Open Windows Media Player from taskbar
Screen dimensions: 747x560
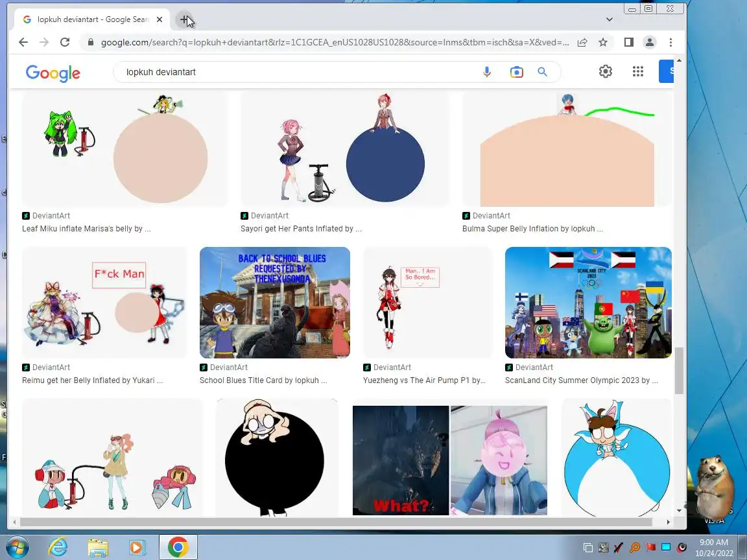click(x=137, y=547)
